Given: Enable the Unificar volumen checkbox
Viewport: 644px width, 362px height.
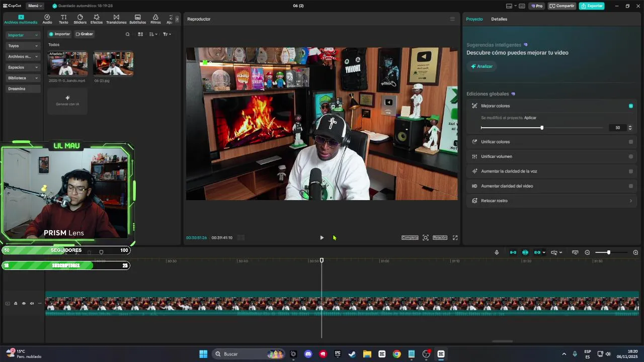Looking at the screenshot, I should [x=631, y=156].
